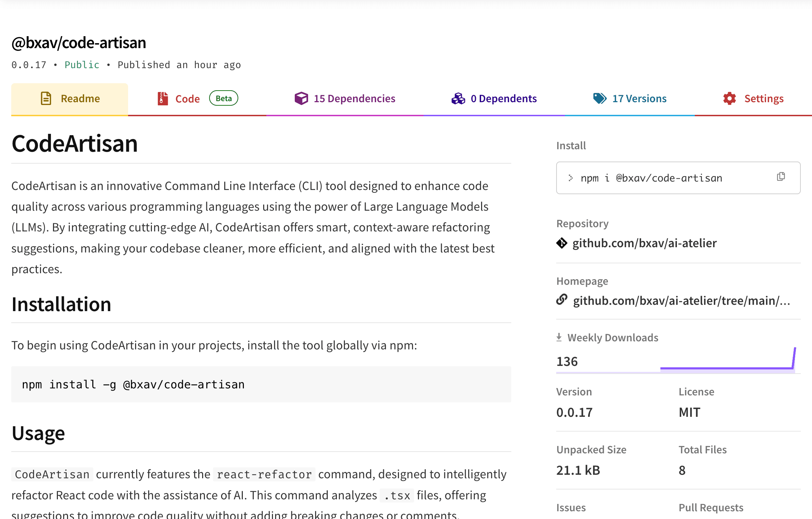This screenshot has width=812, height=519.
Task: Click the Versions tag icon
Action: (x=600, y=99)
